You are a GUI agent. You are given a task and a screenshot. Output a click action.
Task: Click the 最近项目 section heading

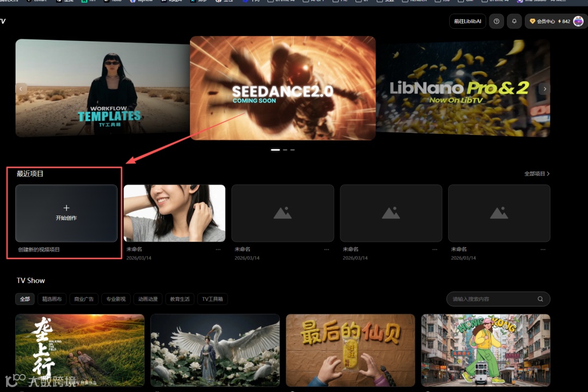30,174
